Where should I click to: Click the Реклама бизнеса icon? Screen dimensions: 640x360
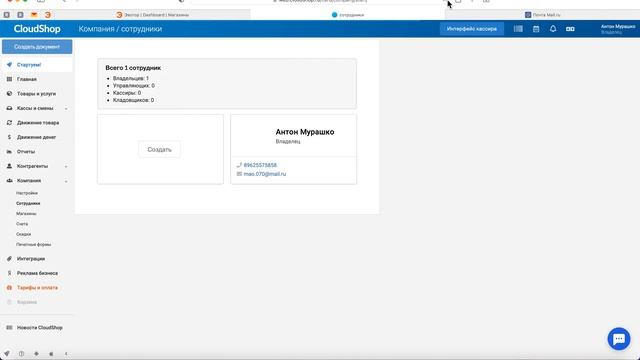pyautogui.click(x=9, y=273)
